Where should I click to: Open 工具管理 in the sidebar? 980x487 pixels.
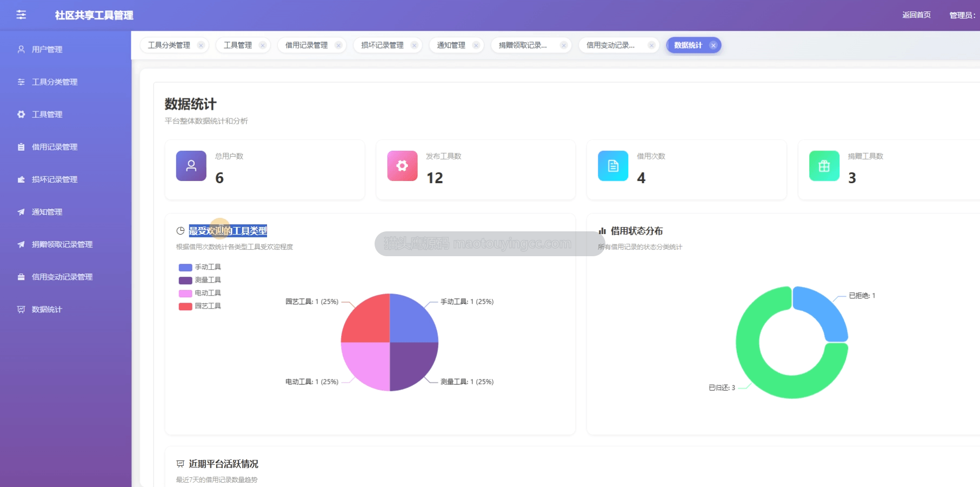point(65,115)
